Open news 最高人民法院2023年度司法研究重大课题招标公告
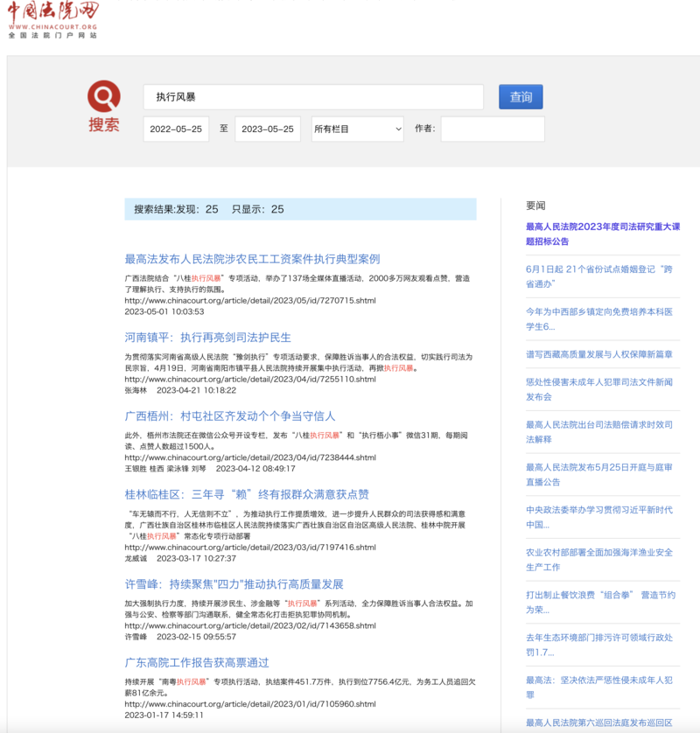Viewport: 700px width, 733px height. point(603,234)
